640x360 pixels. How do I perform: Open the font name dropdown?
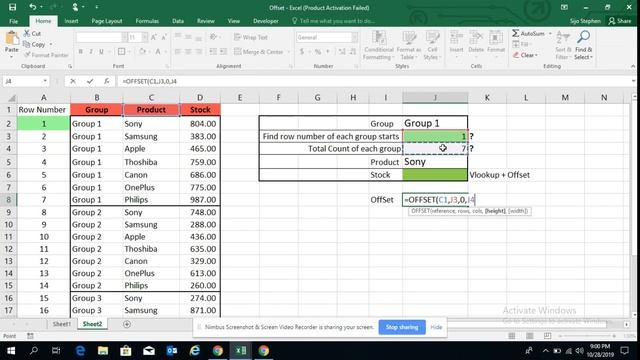[x=124, y=38]
